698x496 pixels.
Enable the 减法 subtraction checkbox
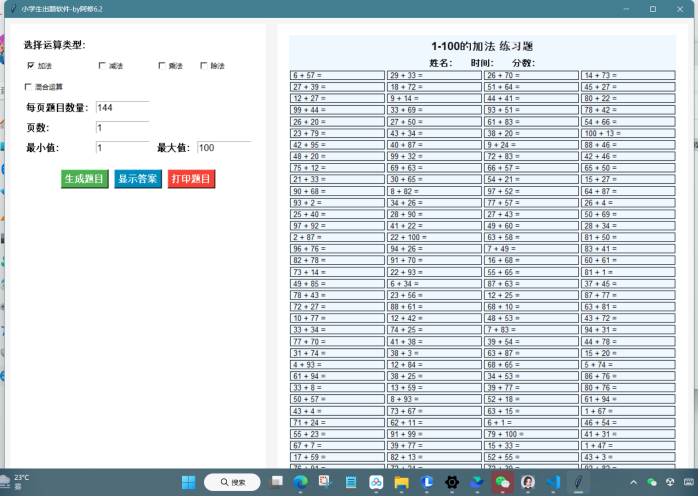coord(102,66)
